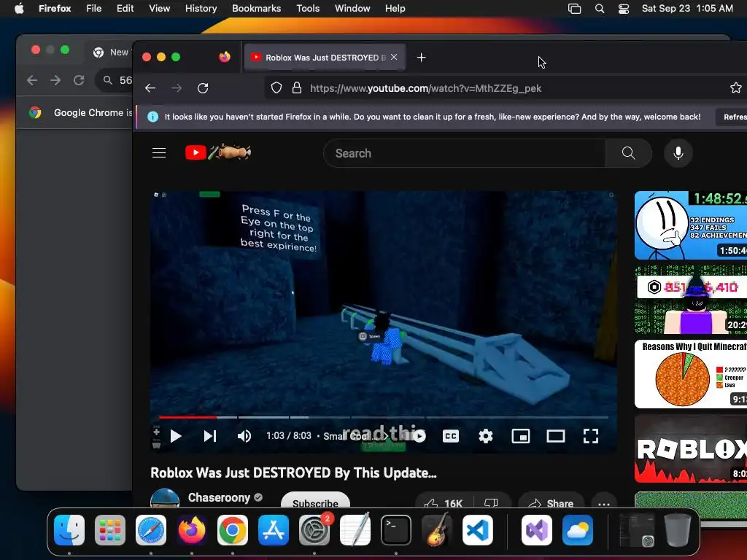
Task: Open the Robux hacker video thumbnail
Action: pos(691,300)
